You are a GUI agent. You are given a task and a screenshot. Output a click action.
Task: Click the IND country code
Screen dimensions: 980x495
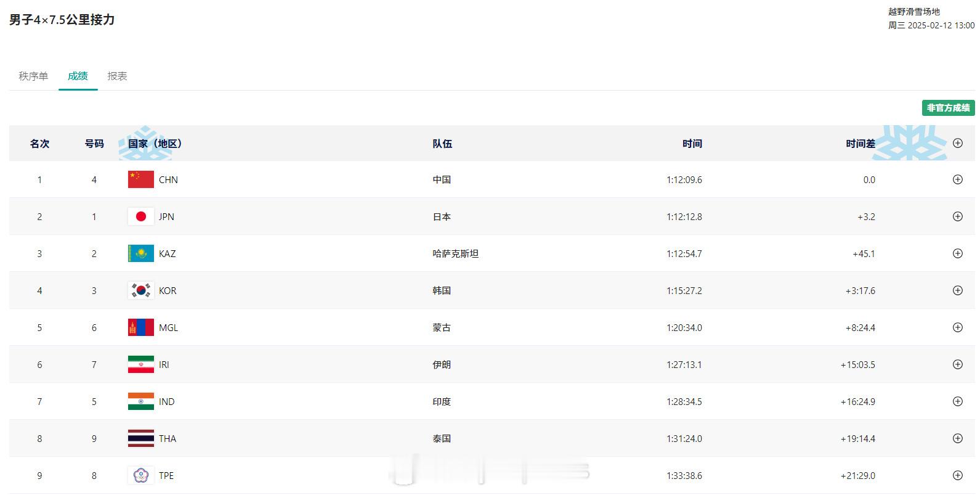(166, 402)
